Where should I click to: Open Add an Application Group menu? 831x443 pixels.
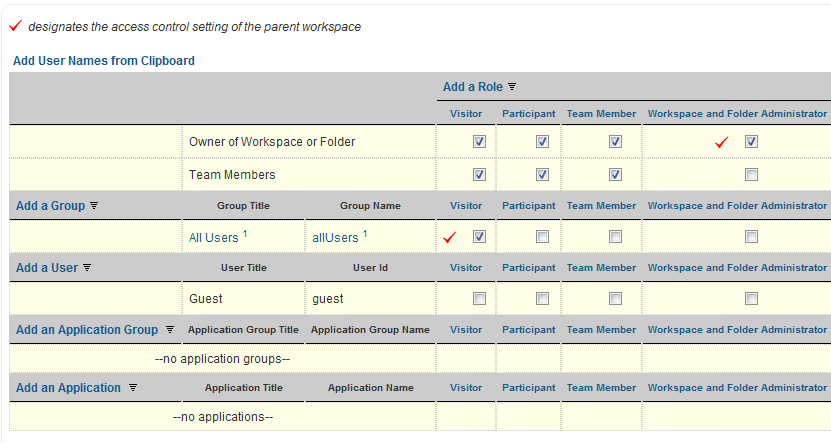coord(87,330)
